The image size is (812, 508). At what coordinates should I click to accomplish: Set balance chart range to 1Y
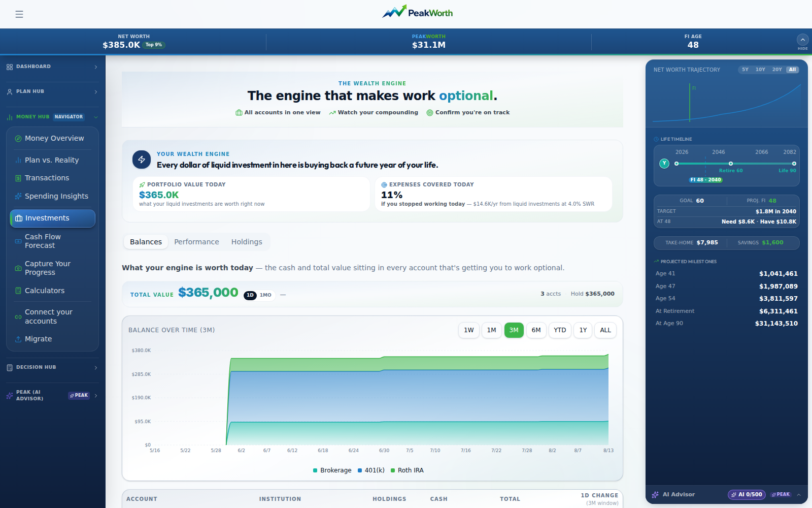coord(583,330)
